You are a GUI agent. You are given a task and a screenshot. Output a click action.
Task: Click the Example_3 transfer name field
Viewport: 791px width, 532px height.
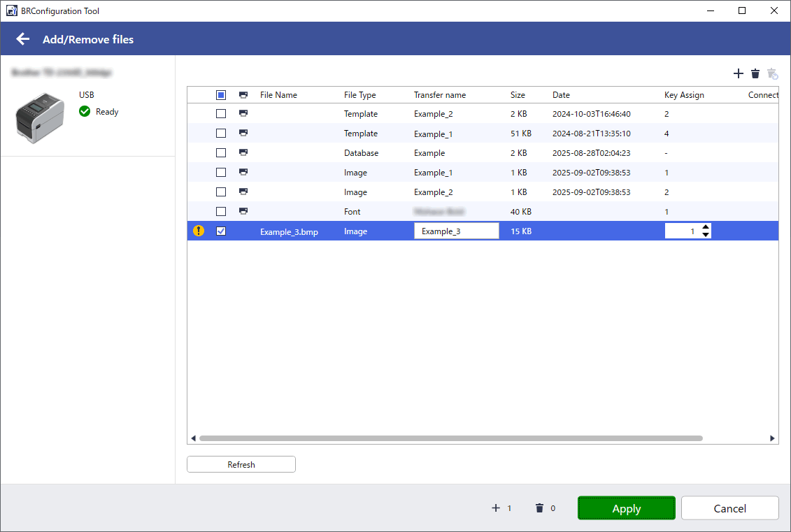pos(456,231)
